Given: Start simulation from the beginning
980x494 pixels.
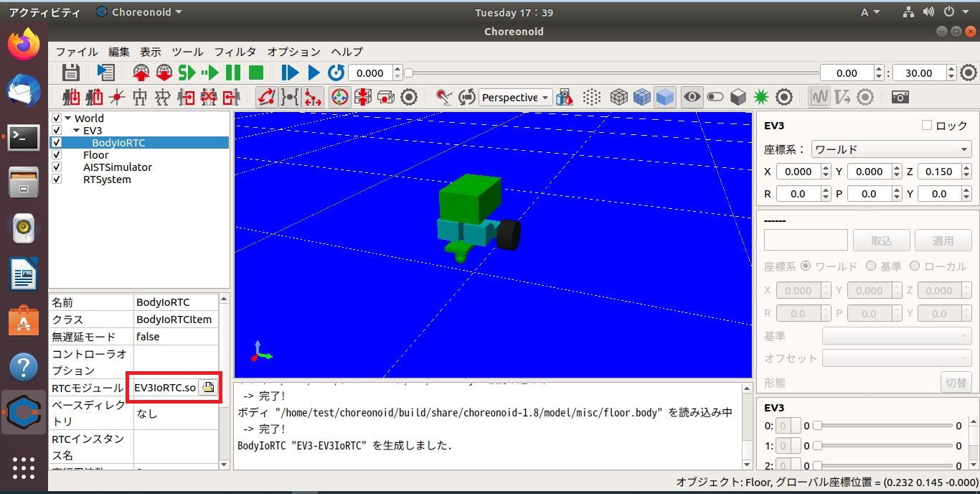Looking at the screenshot, I should (x=187, y=73).
